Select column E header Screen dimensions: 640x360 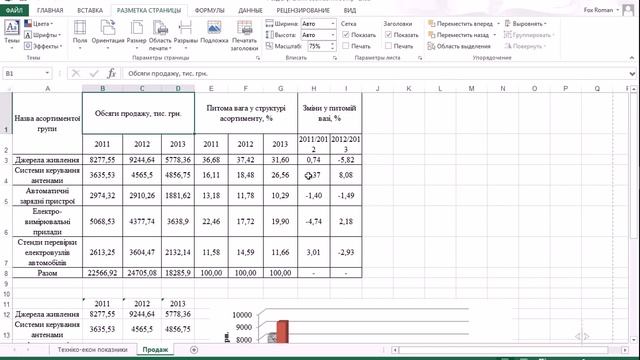pyautogui.click(x=211, y=89)
